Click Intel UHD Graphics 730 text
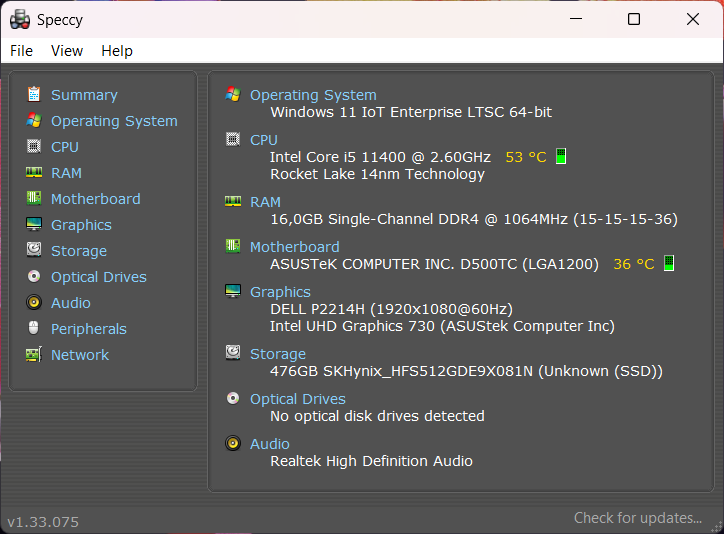This screenshot has height=534, width=724. (442, 326)
